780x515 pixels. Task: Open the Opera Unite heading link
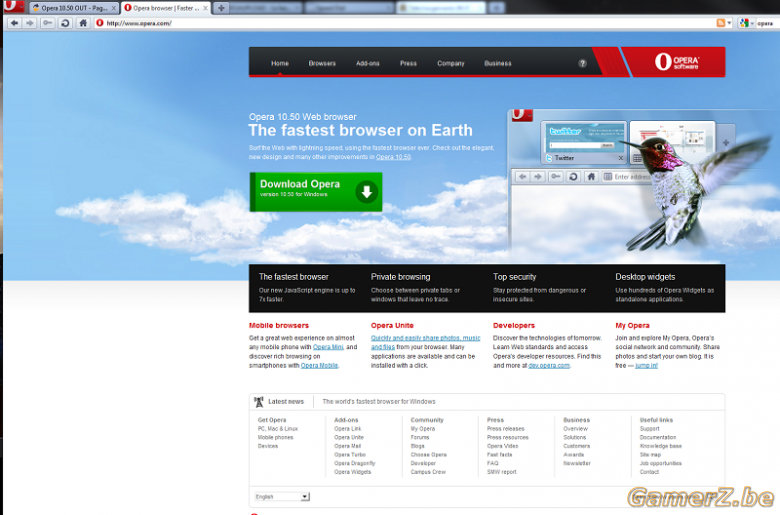(x=392, y=325)
